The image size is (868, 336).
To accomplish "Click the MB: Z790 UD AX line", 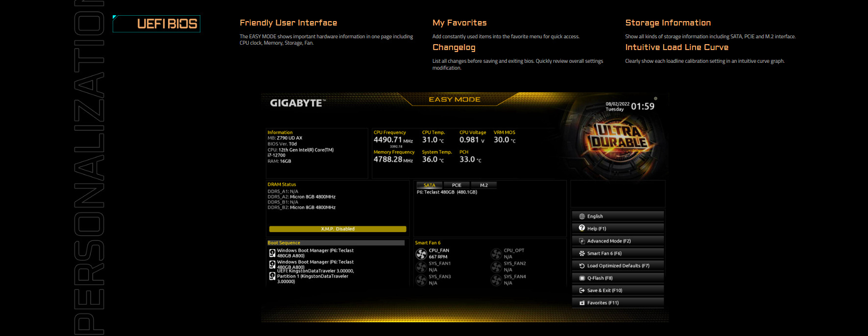I will [285, 138].
